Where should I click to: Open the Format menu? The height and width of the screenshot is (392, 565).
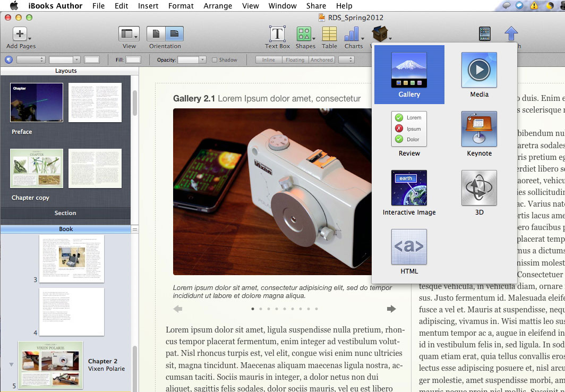[x=181, y=6]
